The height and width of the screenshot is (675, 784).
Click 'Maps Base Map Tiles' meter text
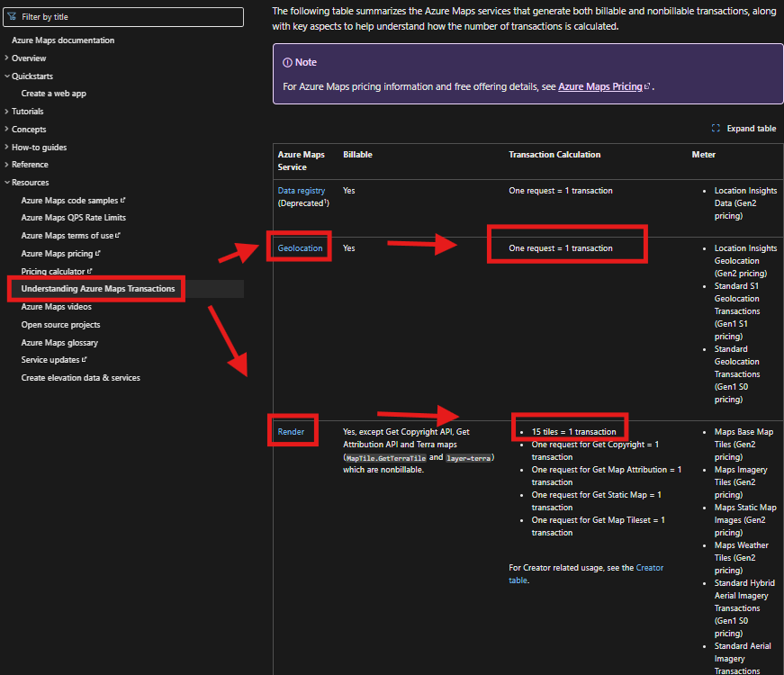743,444
